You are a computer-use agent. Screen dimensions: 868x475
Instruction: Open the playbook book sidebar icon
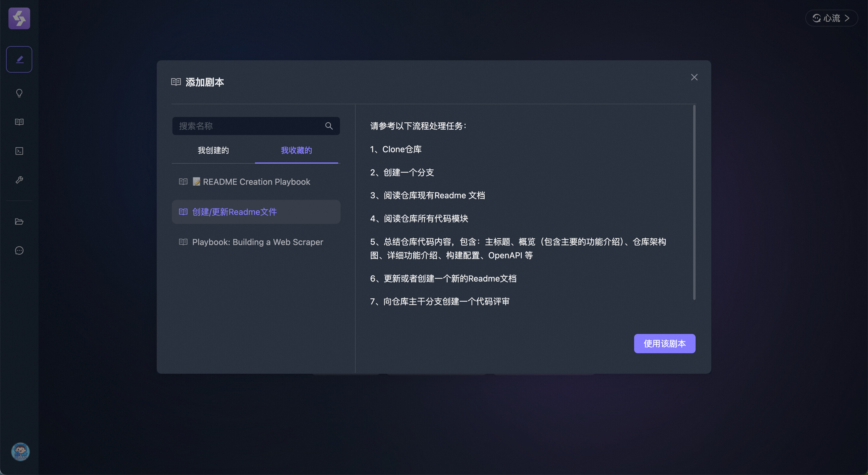tap(19, 122)
